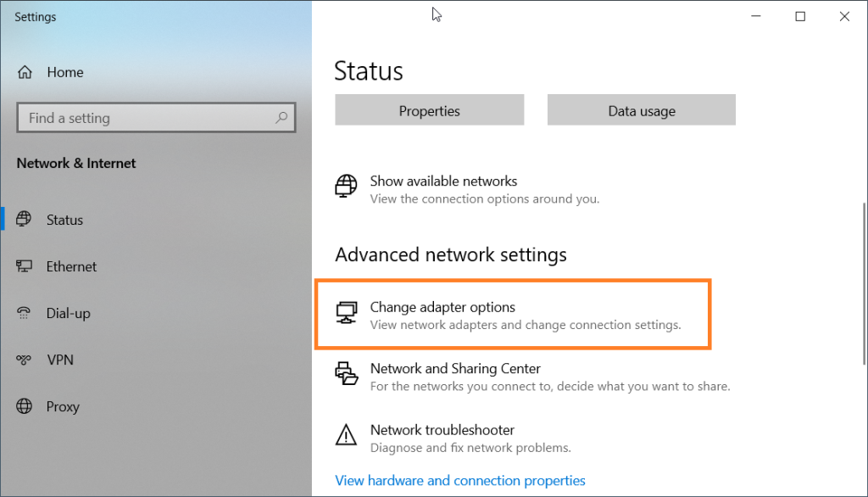This screenshot has height=497, width=868.
Task: Switch to the VPN section
Action: click(59, 360)
